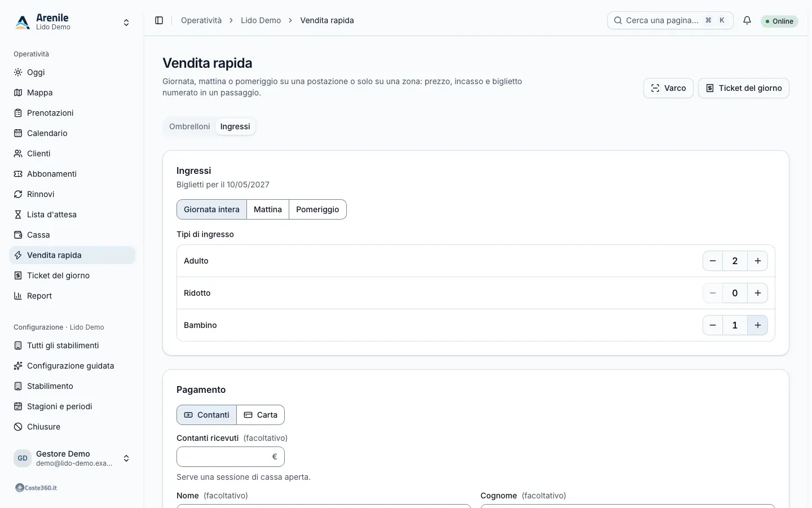
Task: Open Stabilimento settings page
Action: [72, 386]
